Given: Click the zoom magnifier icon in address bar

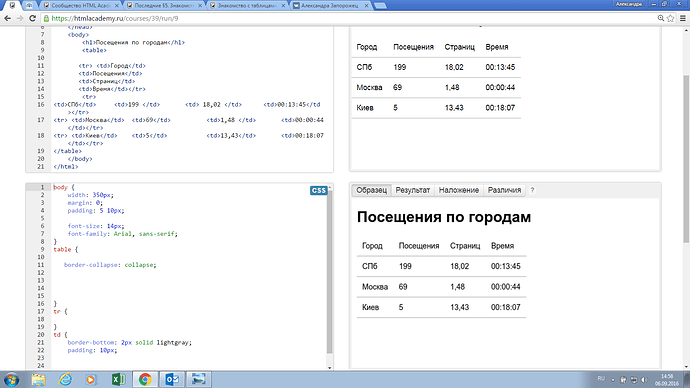Looking at the screenshot, I should (661, 18).
